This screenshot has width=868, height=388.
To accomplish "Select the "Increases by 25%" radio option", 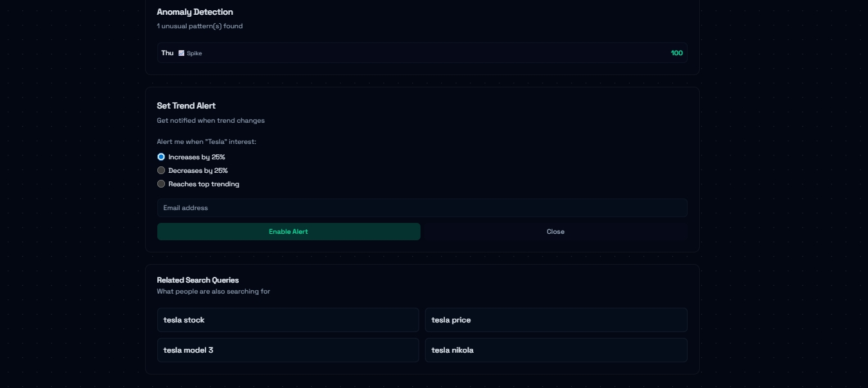I will point(161,157).
